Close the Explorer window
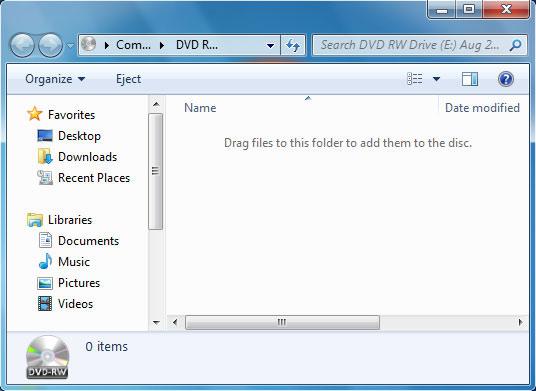 506,10
